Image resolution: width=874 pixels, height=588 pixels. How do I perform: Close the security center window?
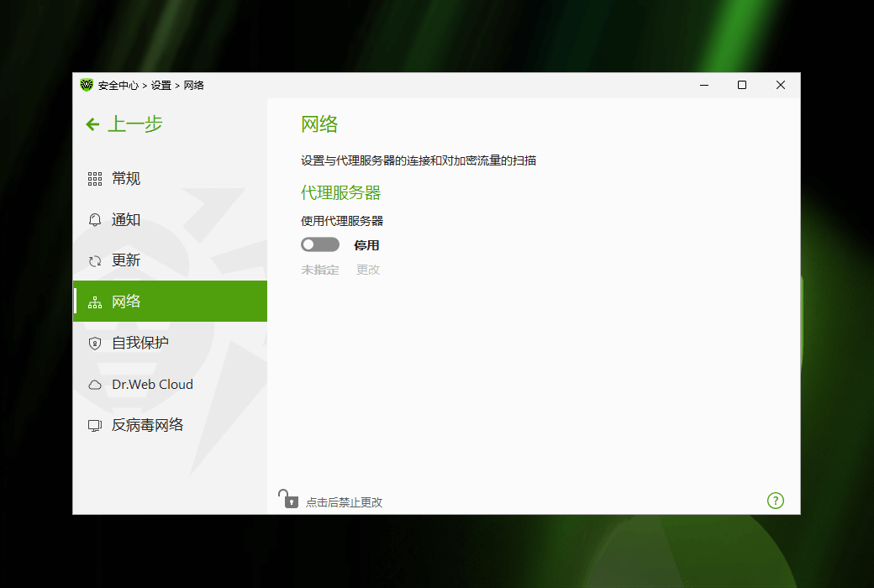click(781, 85)
